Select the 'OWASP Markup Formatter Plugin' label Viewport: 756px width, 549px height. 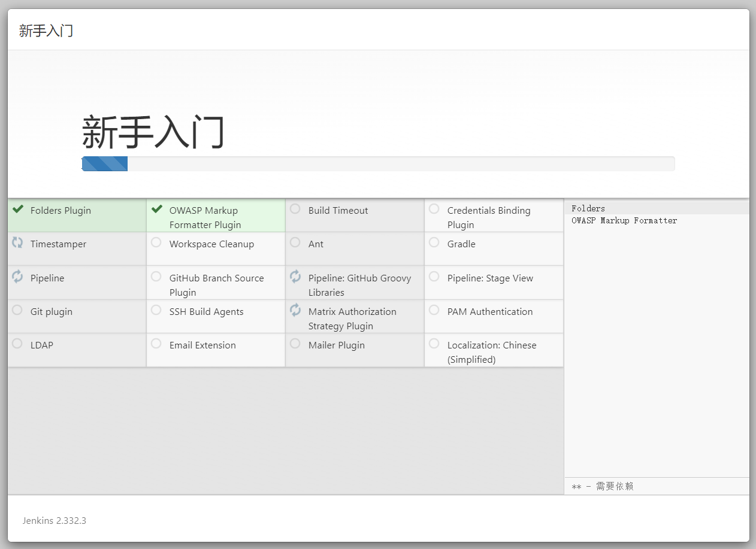point(205,218)
